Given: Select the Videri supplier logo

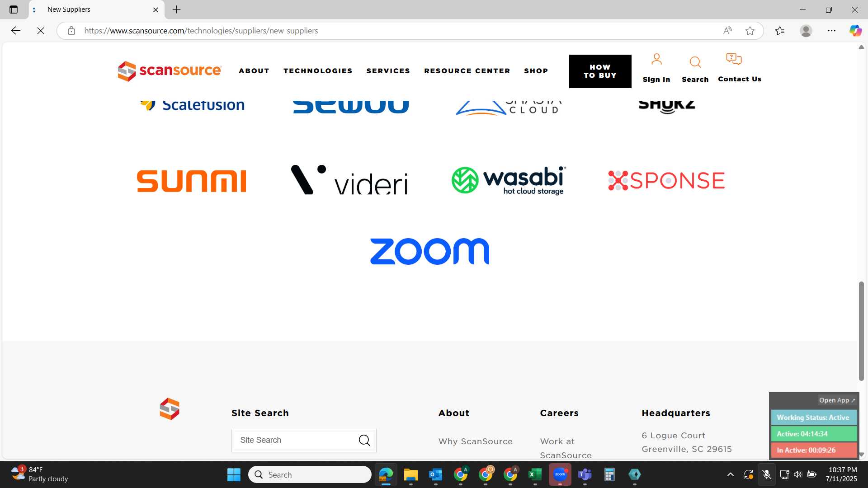Looking at the screenshot, I should point(349,180).
